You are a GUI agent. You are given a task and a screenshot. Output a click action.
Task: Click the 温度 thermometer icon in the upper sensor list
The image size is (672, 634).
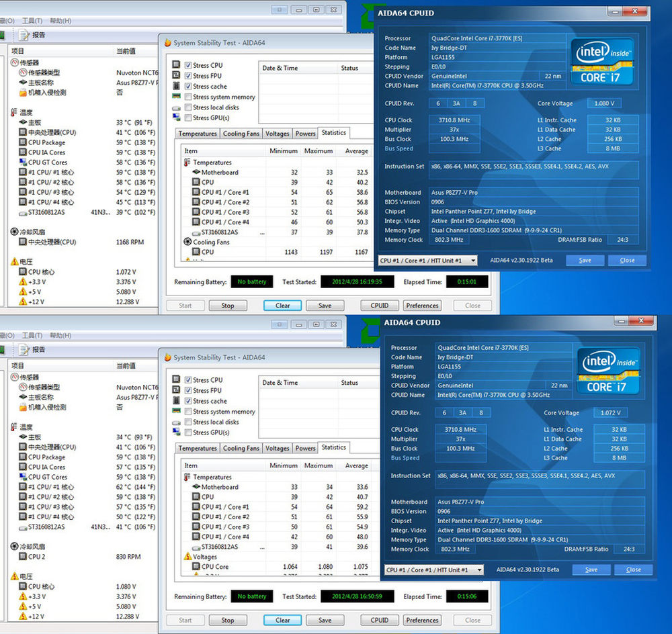pos(14,112)
